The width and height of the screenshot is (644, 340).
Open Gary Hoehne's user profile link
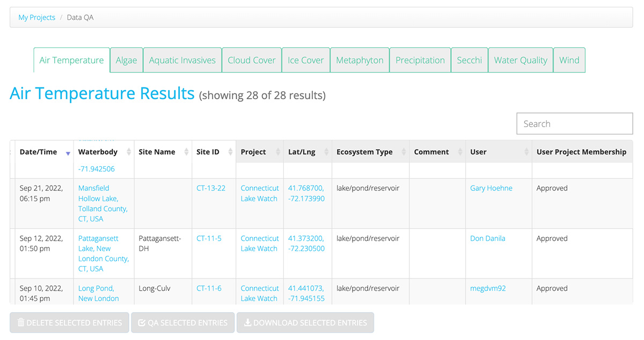pyautogui.click(x=491, y=188)
